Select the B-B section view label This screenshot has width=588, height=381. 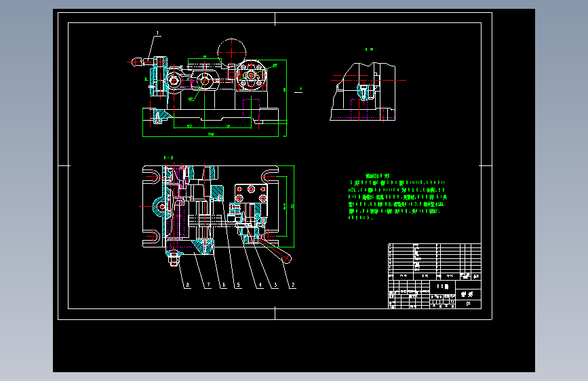pos(168,158)
